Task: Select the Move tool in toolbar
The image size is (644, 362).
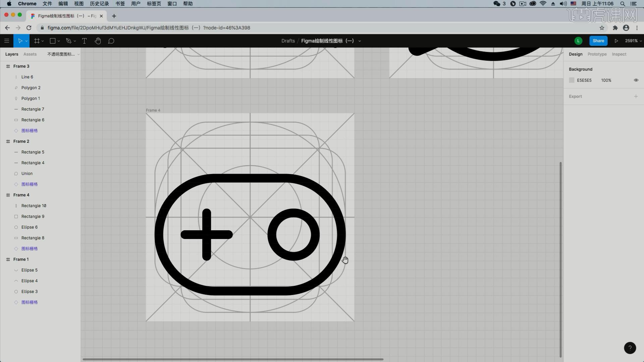Action: click(x=21, y=41)
